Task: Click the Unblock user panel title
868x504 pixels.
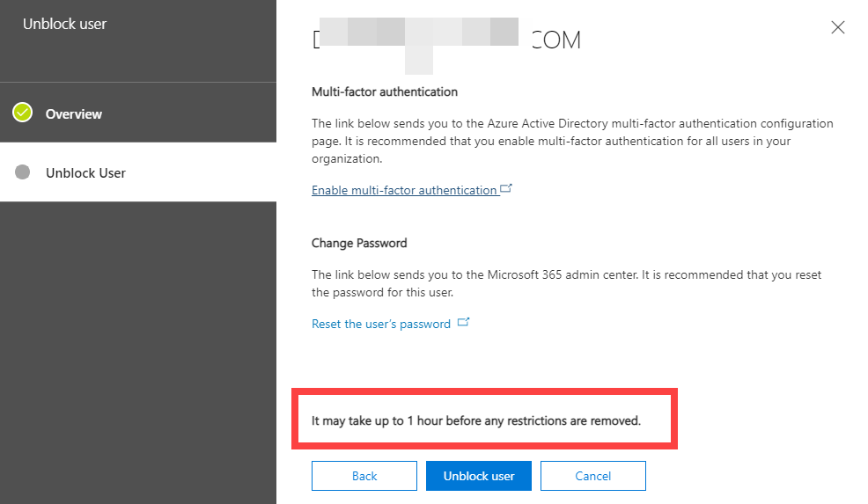Action: point(64,24)
